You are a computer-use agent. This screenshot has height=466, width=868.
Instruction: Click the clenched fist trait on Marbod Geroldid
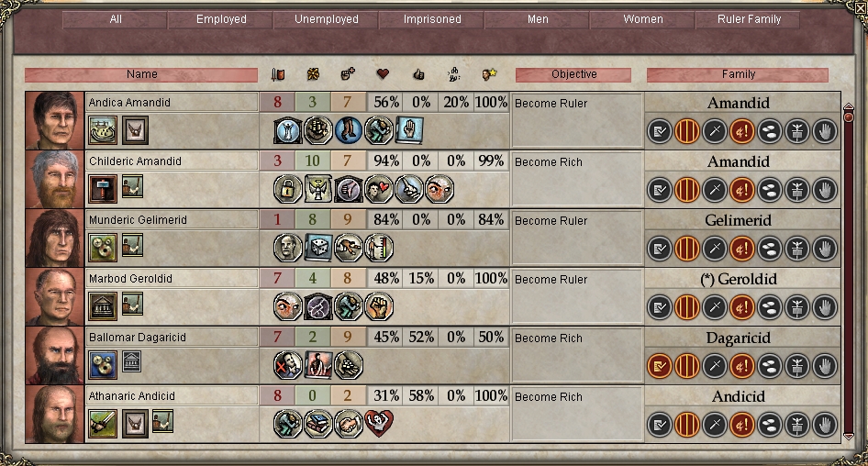[379, 307]
